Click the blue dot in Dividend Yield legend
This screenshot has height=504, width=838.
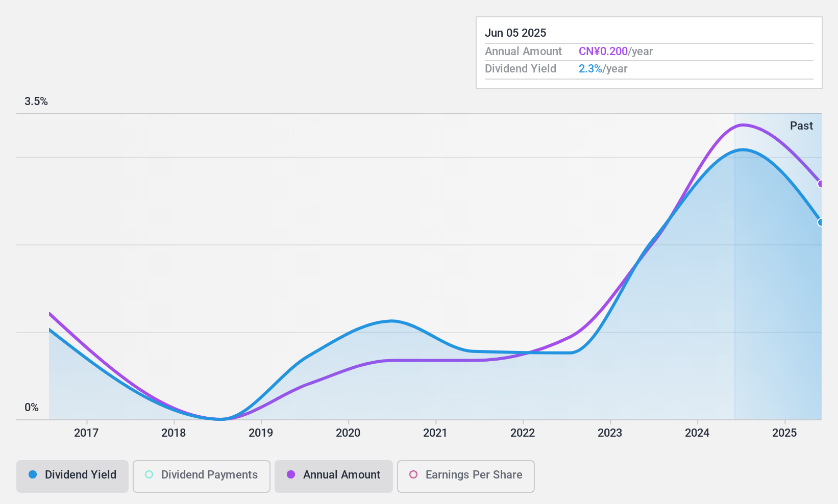point(33,474)
